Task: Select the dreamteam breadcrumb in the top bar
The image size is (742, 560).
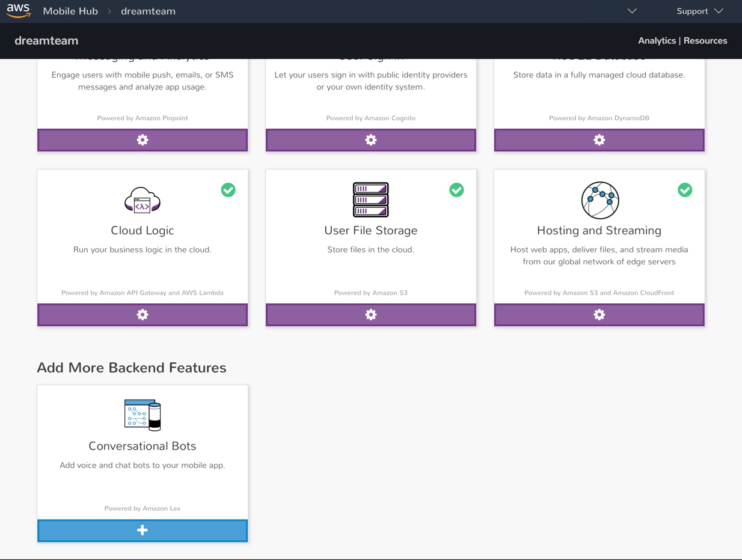Action: click(148, 11)
